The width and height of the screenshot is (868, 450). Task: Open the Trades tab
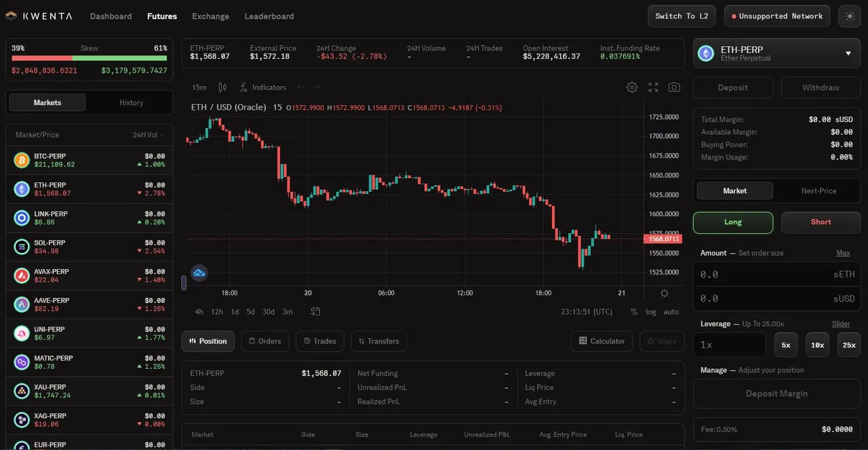pyautogui.click(x=320, y=341)
